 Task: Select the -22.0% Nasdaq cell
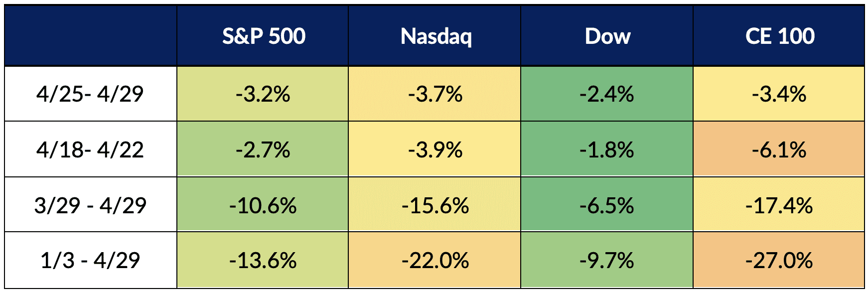pos(435,260)
